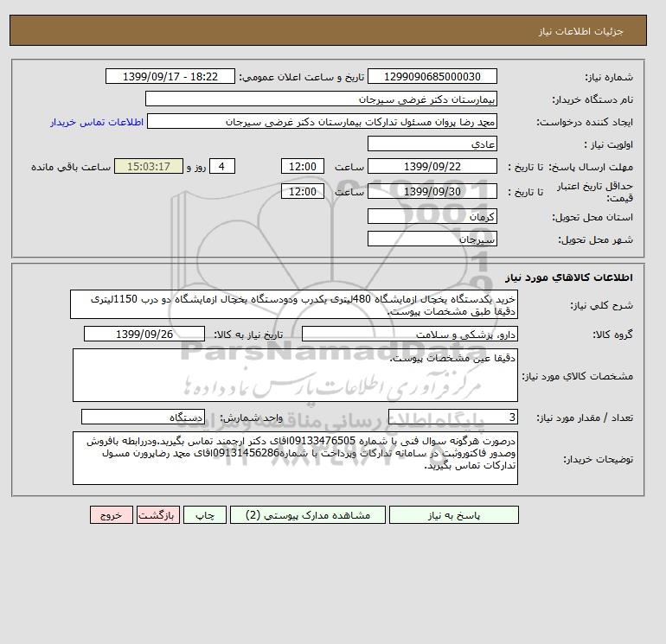This screenshot has height=644, width=666.
Task: Click need date field 1399/09/26
Action: coord(144,334)
